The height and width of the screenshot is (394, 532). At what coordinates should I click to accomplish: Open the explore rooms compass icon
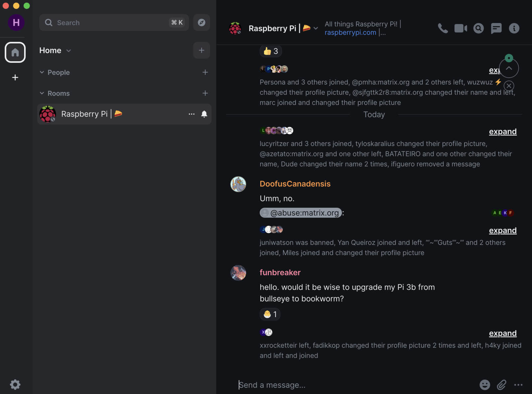[x=201, y=23]
